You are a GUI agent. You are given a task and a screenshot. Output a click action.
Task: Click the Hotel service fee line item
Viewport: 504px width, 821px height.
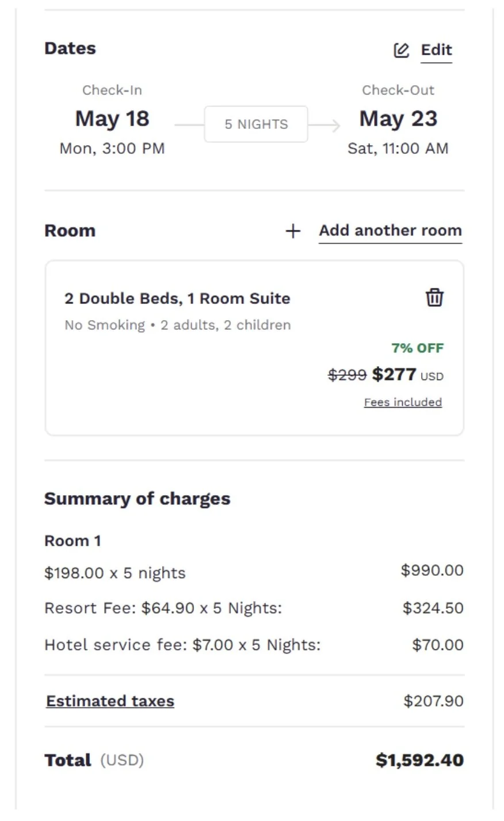(x=182, y=645)
